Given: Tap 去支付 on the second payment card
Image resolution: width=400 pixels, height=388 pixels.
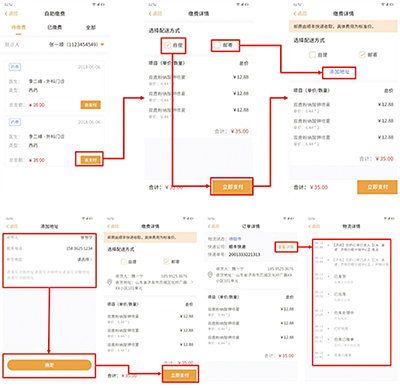Looking at the screenshot, I should pos(90,160).
